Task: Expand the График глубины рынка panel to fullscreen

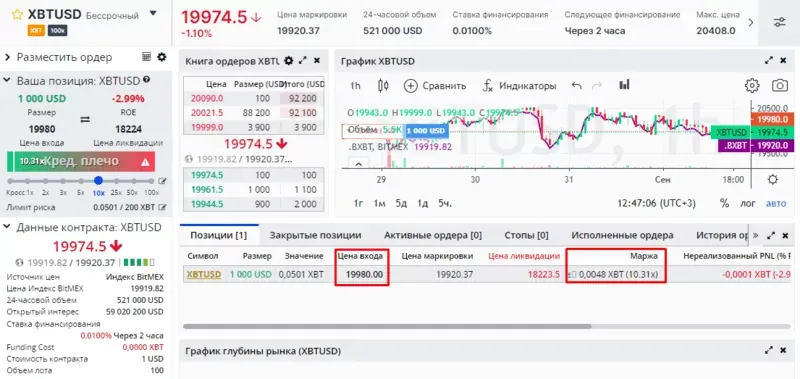Action: pos(769,350)
